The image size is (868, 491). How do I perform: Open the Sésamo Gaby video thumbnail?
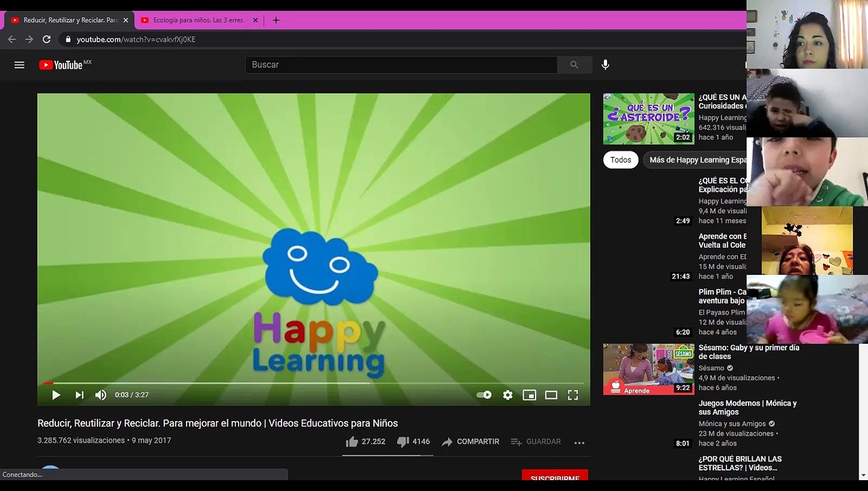(x=649, y=369)
